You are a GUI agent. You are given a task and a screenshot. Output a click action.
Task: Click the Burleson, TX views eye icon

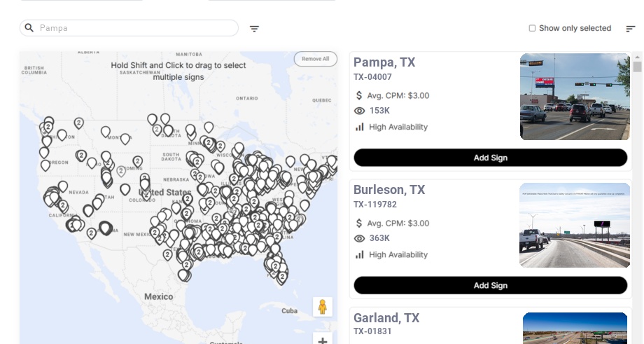tap(359, 238)
